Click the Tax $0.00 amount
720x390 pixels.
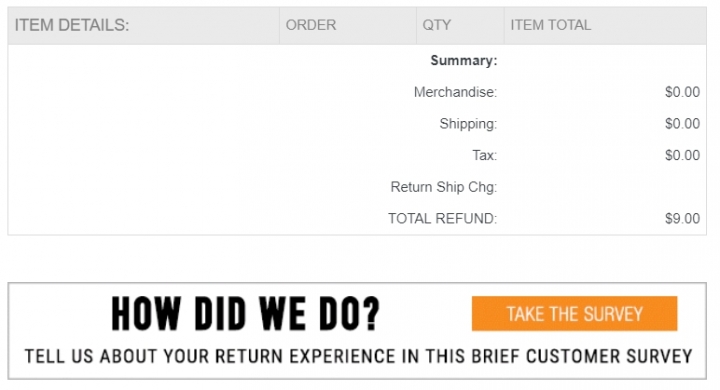point(682,155)
